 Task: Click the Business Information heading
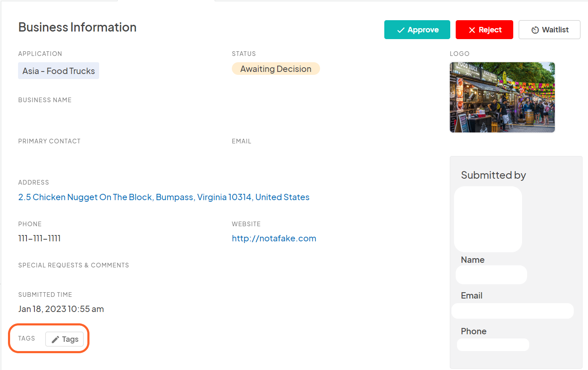pos(77,27)
